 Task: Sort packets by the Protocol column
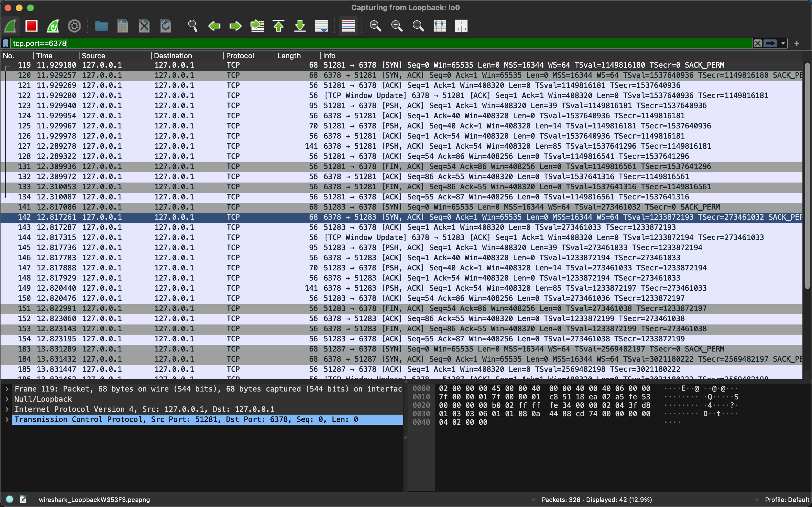point(240,56)
